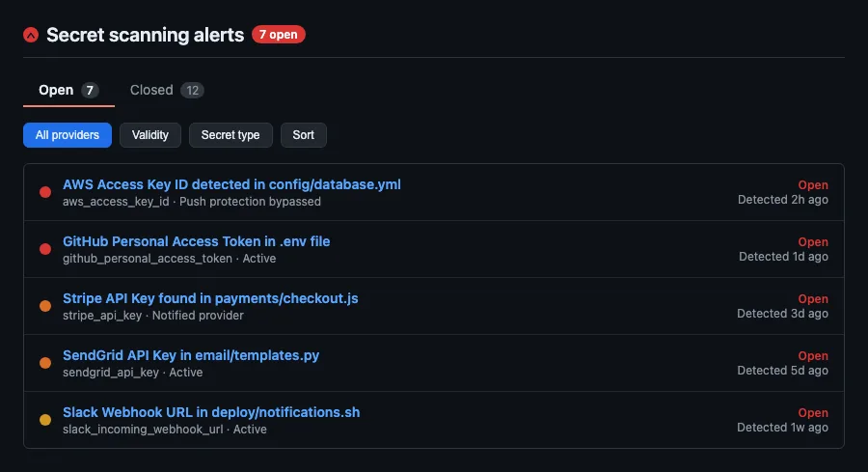Click Open status on the AWS Access Key row

pos(813,185)
